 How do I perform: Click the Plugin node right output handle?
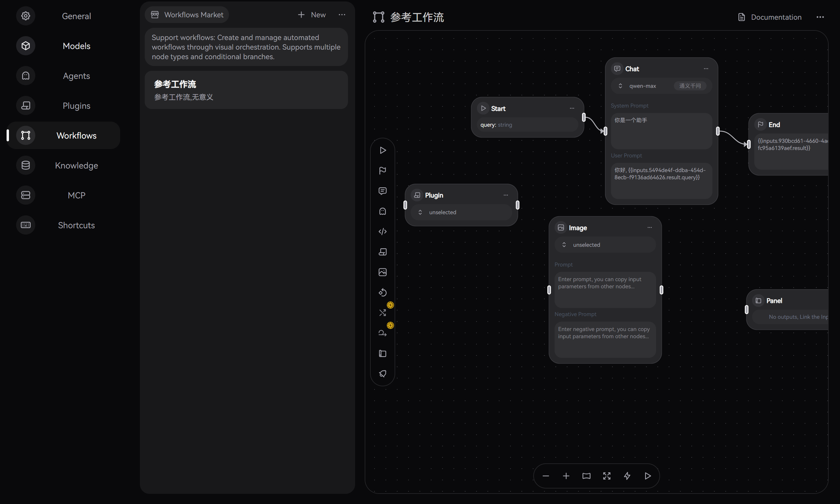point(517,205)
